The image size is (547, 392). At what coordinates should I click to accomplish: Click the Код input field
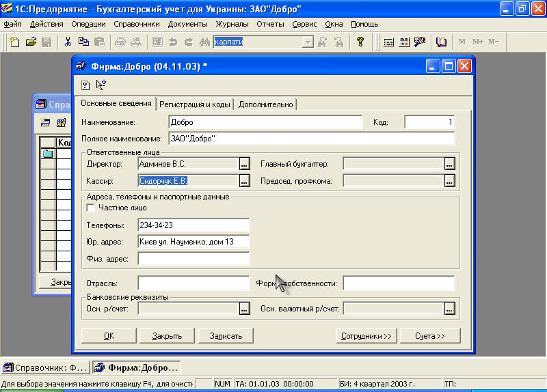point(429,122)
